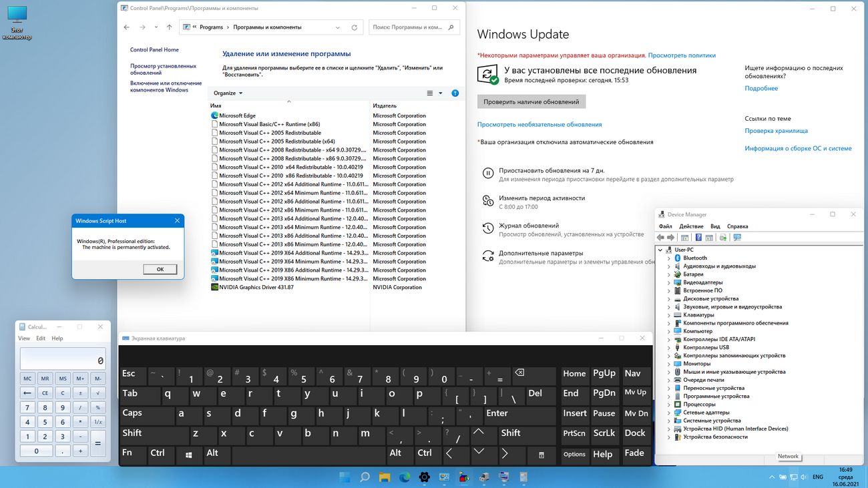Open 'Просмотреть политики' link

[x=682, y=55]
